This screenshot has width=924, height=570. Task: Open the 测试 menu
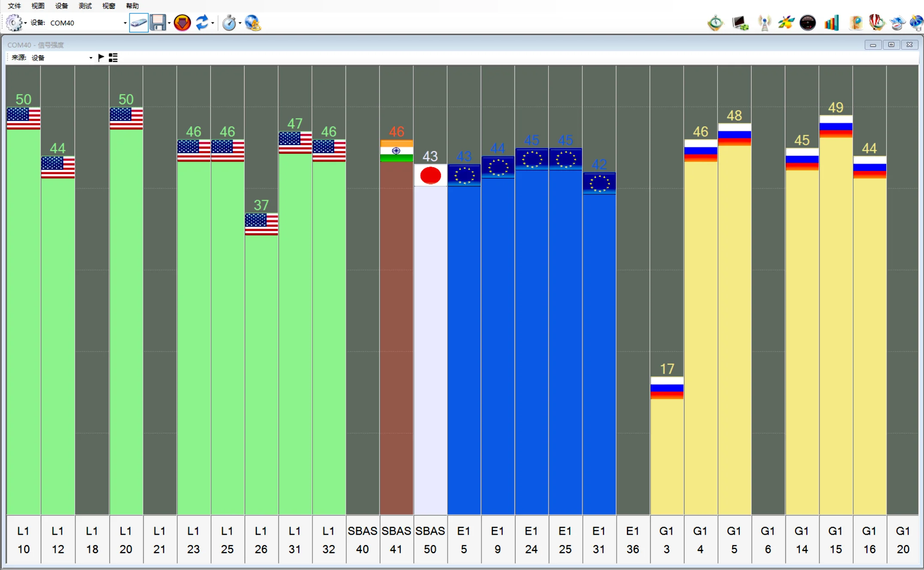(x=85, y=6)
